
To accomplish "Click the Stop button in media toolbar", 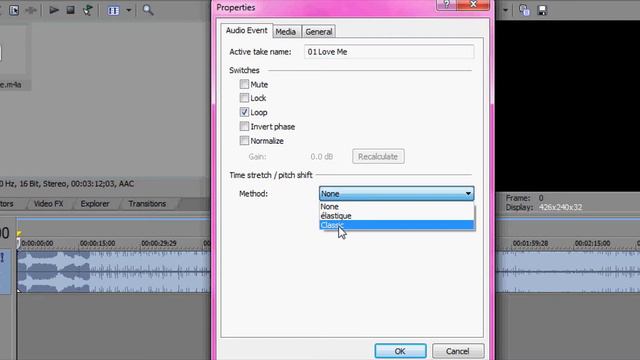I will (71, 10).
